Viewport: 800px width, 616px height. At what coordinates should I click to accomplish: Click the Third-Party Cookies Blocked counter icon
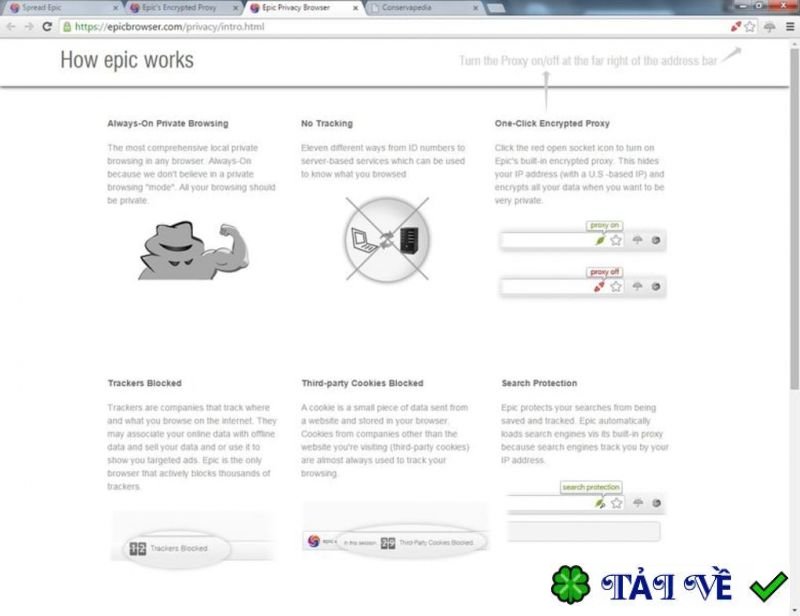pyautogui.click(x=388, y=543)
